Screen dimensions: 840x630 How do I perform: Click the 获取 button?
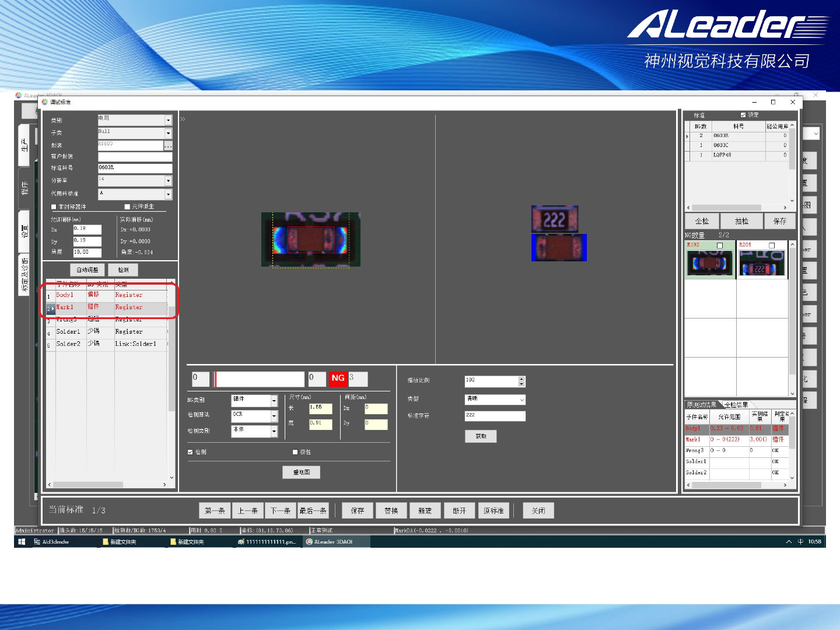coord(481,436)
